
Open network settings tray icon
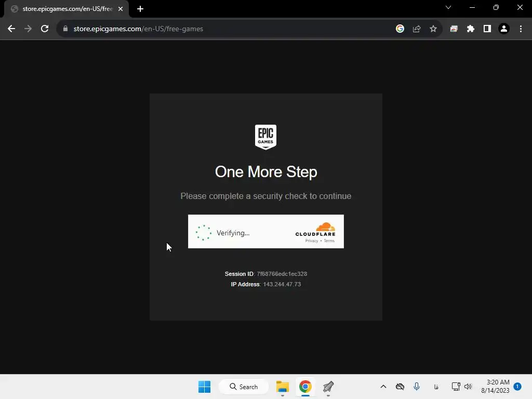pos(456,387)
